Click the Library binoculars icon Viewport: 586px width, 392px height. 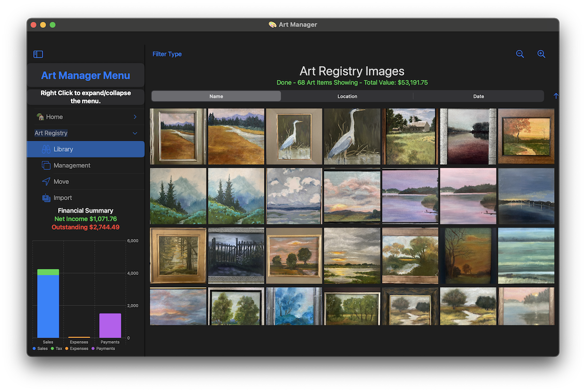(46, 149)
